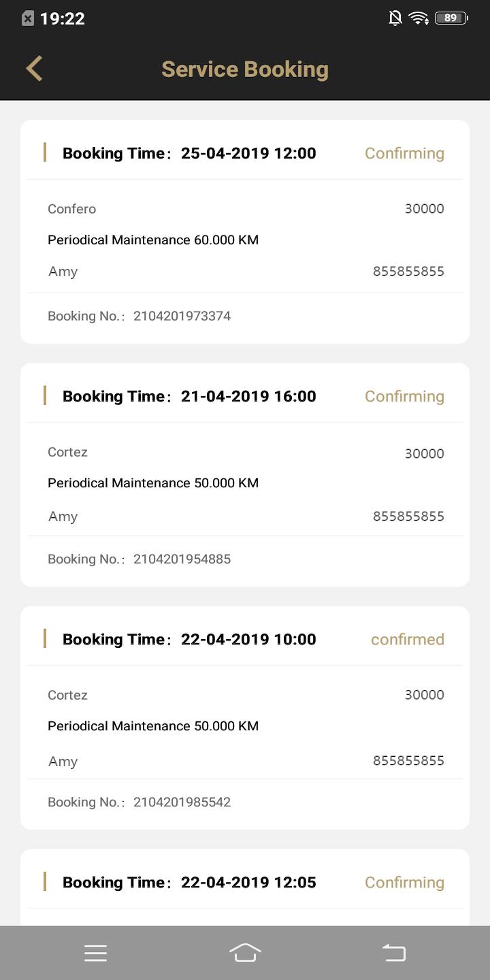Select booking number 2104201973374
This screenshot has width=490, height=980.
tap(182, 316)
